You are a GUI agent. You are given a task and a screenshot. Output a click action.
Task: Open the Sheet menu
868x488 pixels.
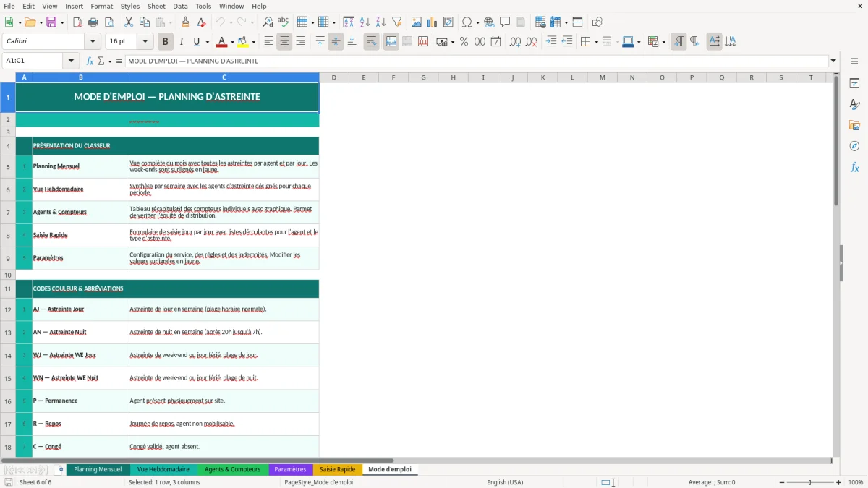click(x=156, y=6)
